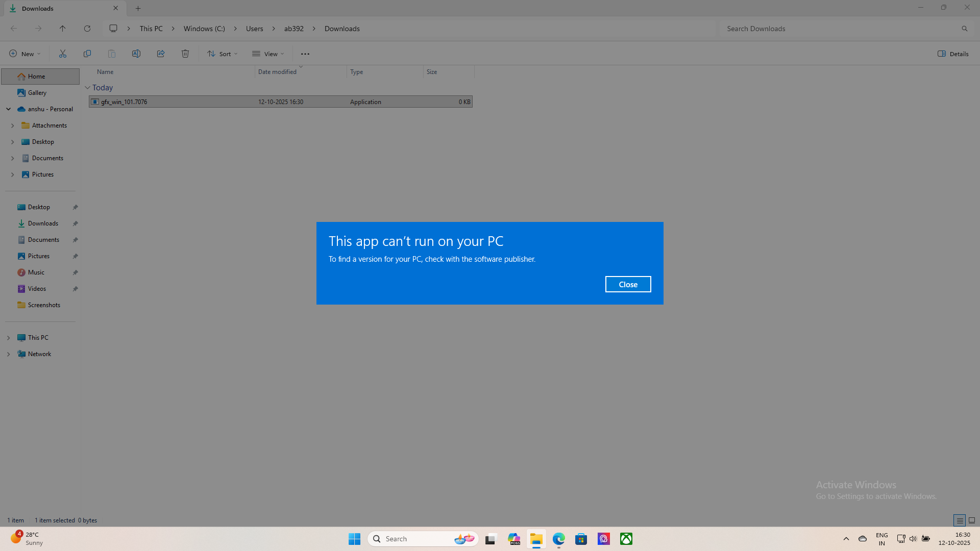Click the Refresh icon beside address bar
This screenshot has height=551, width=980.
[x=87, y=29]
